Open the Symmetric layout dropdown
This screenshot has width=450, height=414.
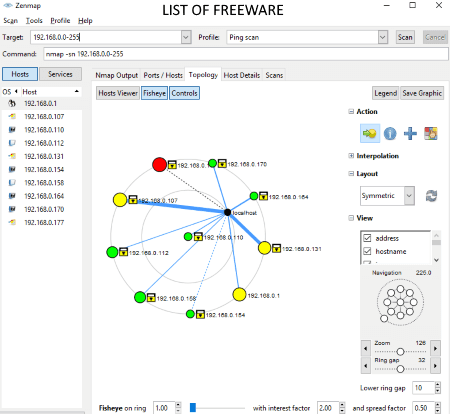click(409, 196)
